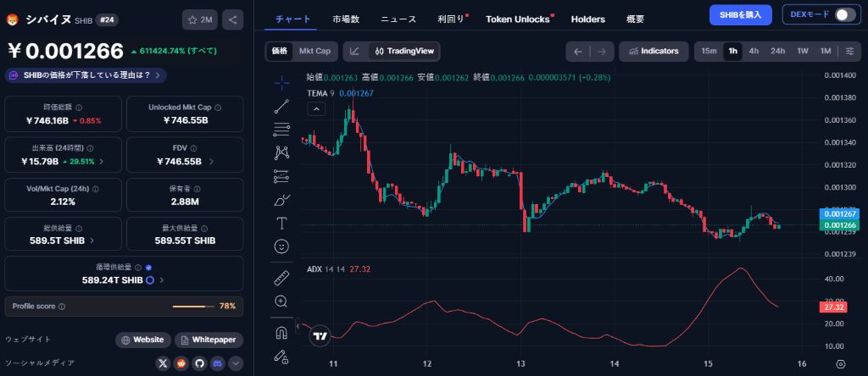Open chart settings gear icon
This screenshot has height=376, width=868.
pos(840,364)
